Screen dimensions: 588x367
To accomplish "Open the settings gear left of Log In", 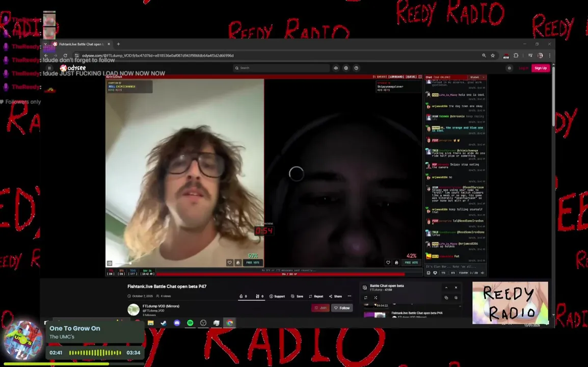I will [509, 68].
